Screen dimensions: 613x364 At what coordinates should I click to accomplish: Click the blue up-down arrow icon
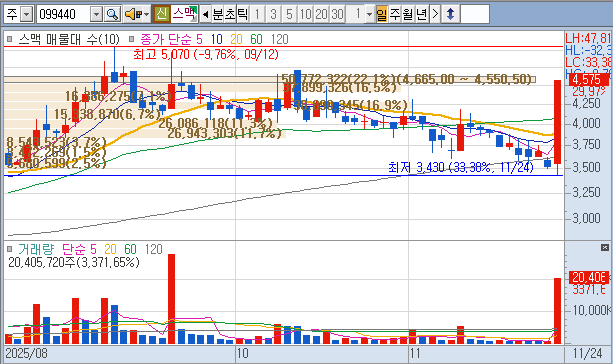[x=450, y=14]
